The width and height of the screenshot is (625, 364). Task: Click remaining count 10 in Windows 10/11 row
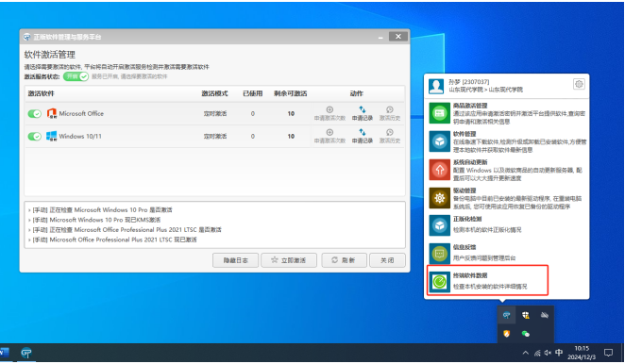(291, 136)
